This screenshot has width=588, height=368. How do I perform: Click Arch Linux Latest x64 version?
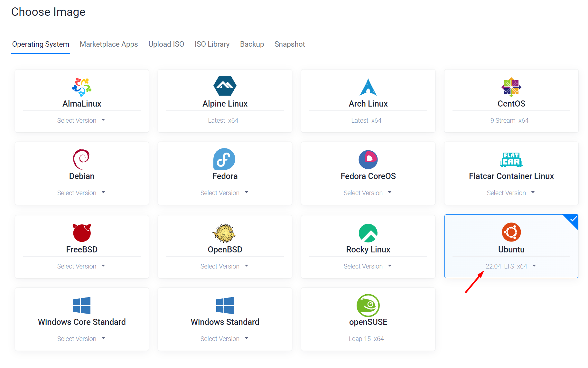366,120
